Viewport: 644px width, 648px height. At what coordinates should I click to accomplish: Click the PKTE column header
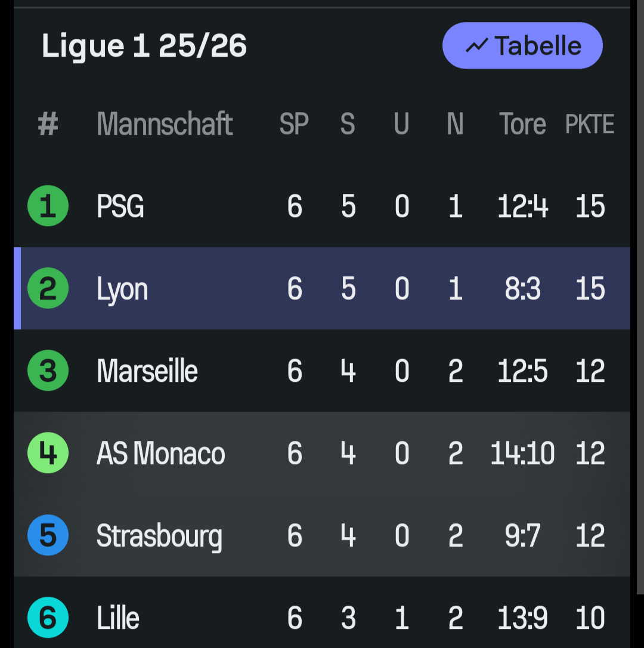590,124
